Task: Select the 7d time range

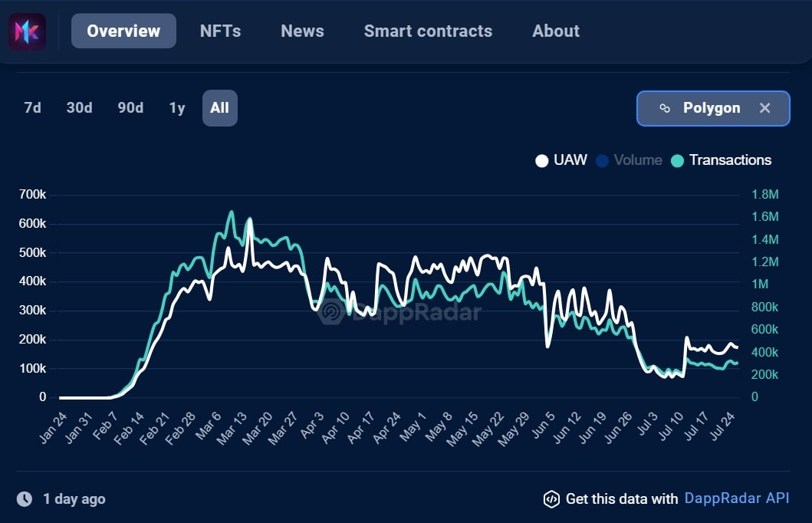Action: 32,108
